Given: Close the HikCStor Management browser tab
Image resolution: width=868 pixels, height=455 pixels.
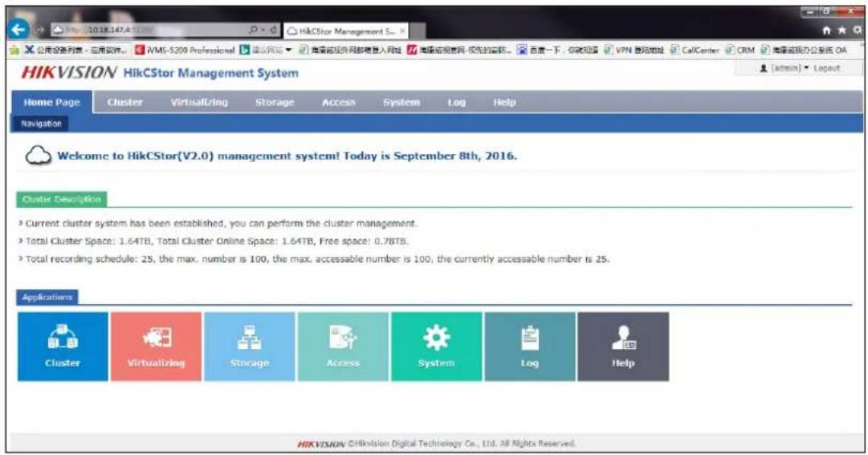Looking at the screenshot, I should [x=402, y=31].
